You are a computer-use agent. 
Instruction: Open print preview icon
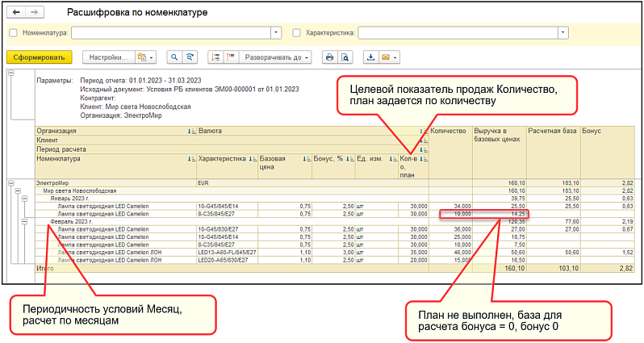coord(345,57)
